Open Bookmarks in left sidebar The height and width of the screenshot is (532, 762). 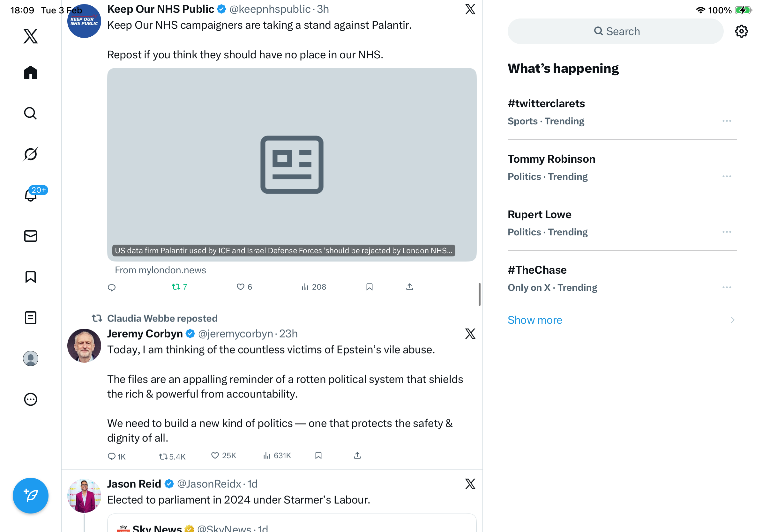coord(31,277)
